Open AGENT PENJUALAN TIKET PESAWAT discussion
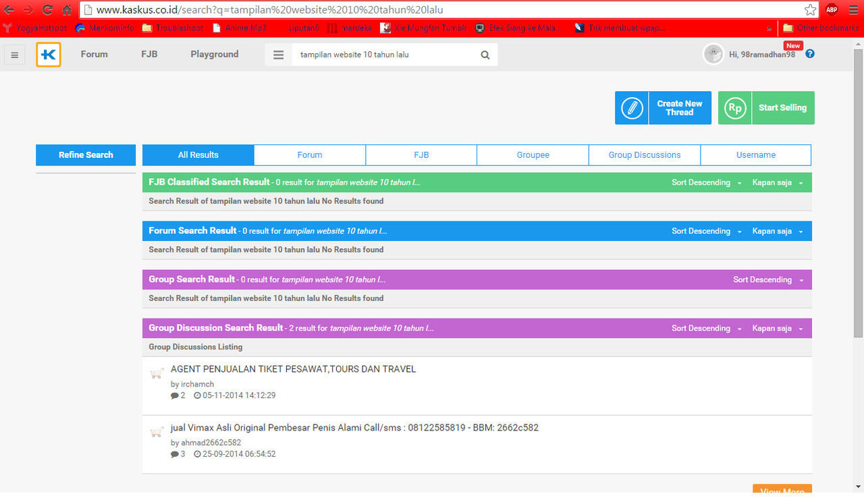The height and width of the screenshot is (504, 864). point(293,369)
